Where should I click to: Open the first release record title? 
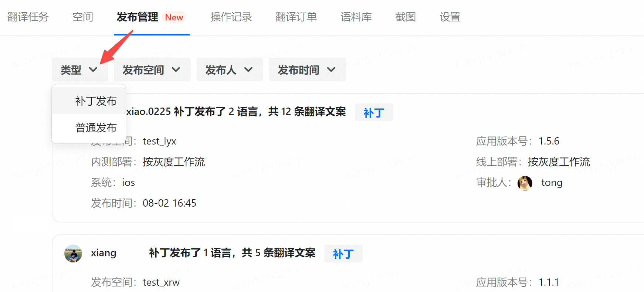(237, 112)
